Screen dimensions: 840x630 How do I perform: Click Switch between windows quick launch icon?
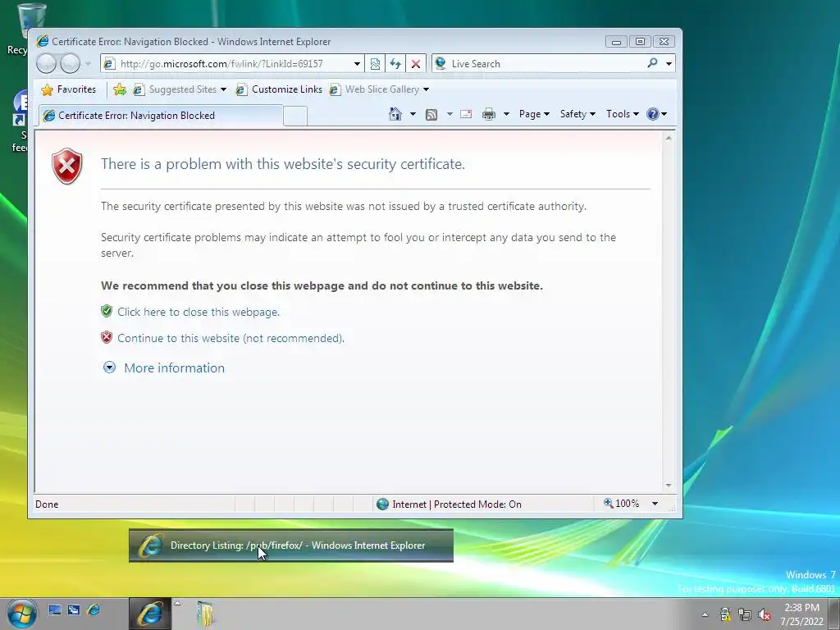74,609
